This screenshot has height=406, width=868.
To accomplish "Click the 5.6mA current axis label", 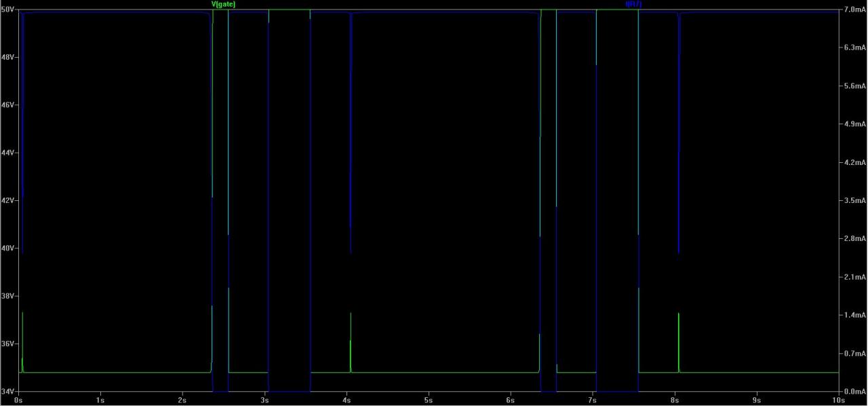I will pos(855,86).
